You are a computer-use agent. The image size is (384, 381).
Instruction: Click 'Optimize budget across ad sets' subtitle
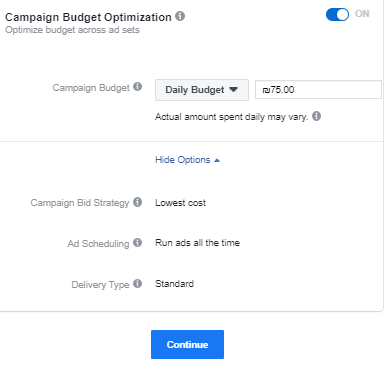tap(72, 30)
